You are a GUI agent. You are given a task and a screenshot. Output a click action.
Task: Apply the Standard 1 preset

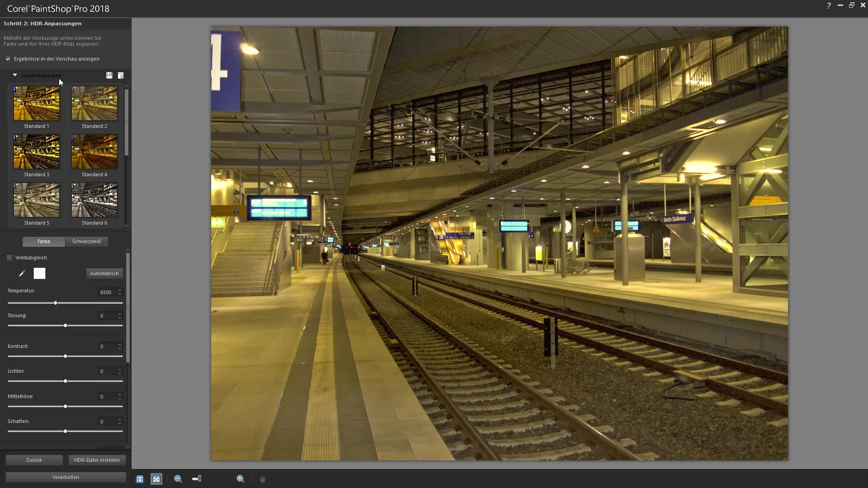37,107
